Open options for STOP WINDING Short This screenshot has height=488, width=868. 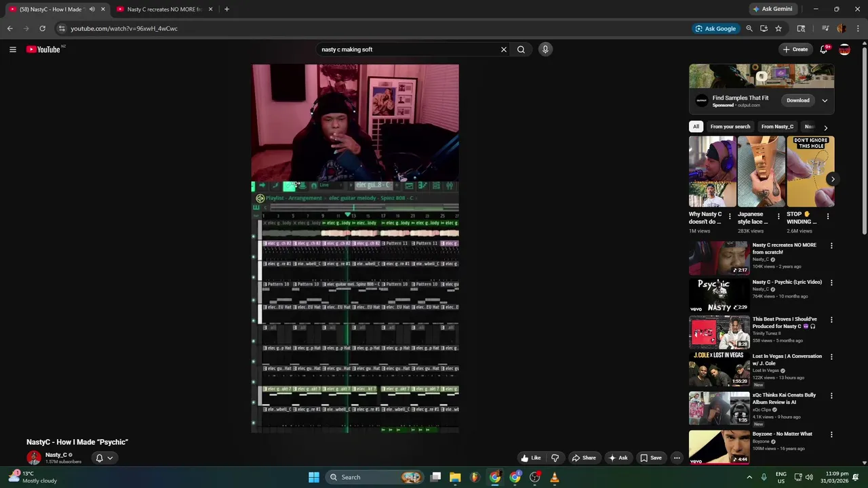pos(828,216)
